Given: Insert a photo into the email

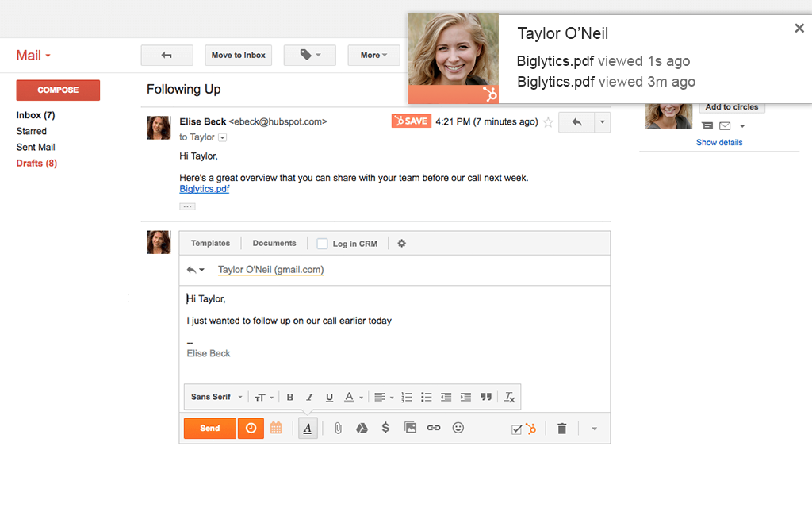Looking at the screenshot, I should click(410, 428).
